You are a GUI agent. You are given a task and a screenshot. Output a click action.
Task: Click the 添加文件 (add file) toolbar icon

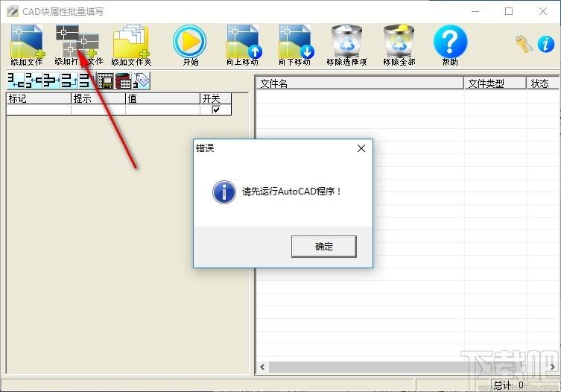(x=27, y=45)
